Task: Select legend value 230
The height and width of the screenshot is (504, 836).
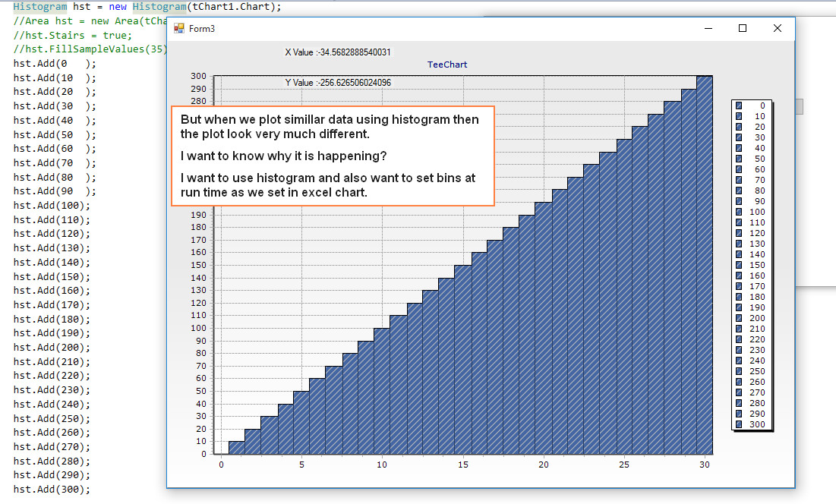Action: [757, 350]
